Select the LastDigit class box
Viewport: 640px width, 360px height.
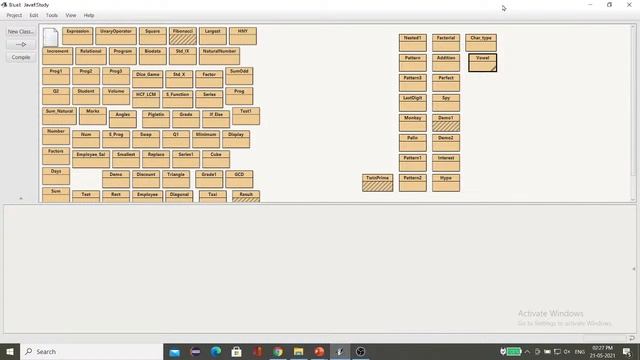413,102
